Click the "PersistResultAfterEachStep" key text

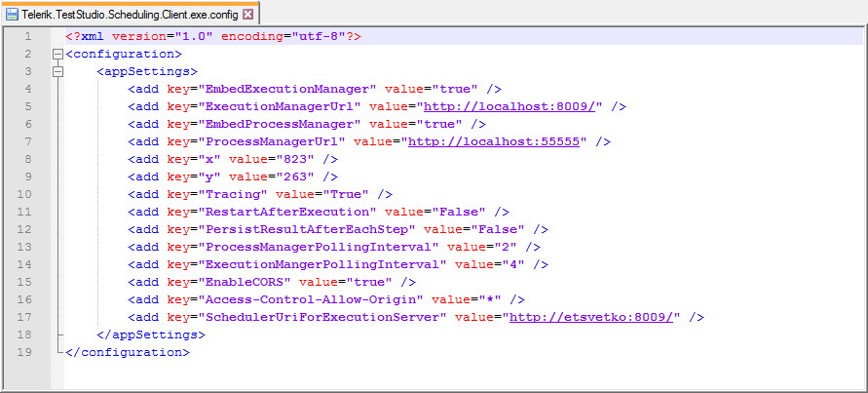pyautogui.click(x=307, y=229)
